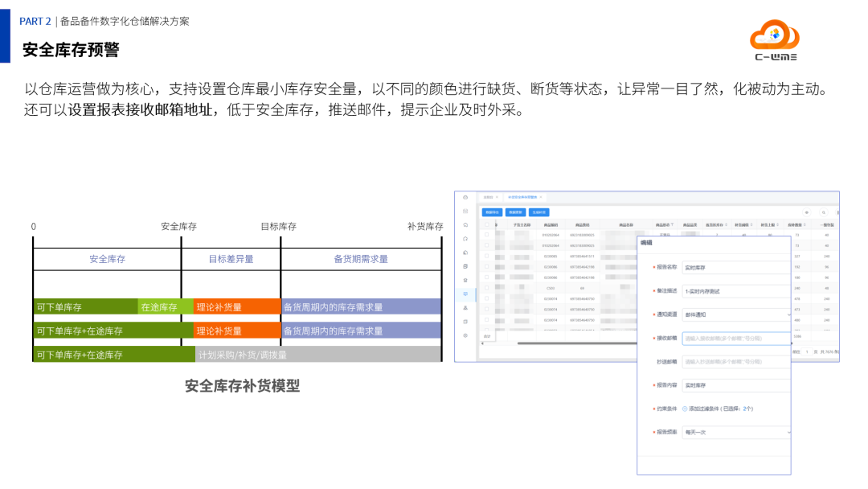Click the gray 计划采购/补货/调拨量 bar

[318, 355]
